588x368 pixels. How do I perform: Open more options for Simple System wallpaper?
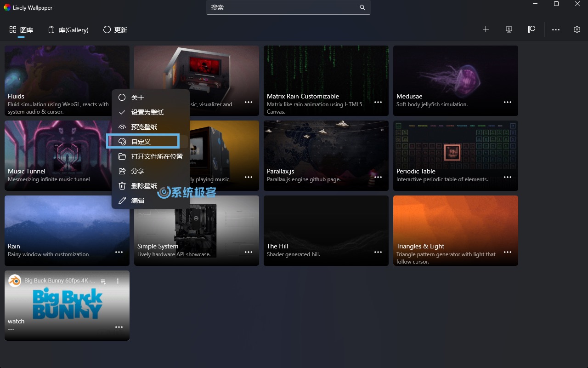pos(249,252)
